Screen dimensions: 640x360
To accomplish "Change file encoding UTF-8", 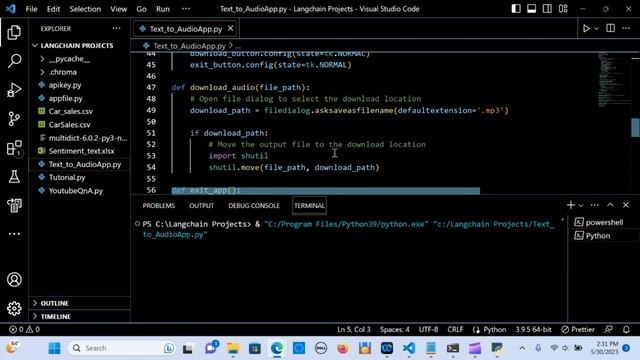I will (x=428, y=329).
